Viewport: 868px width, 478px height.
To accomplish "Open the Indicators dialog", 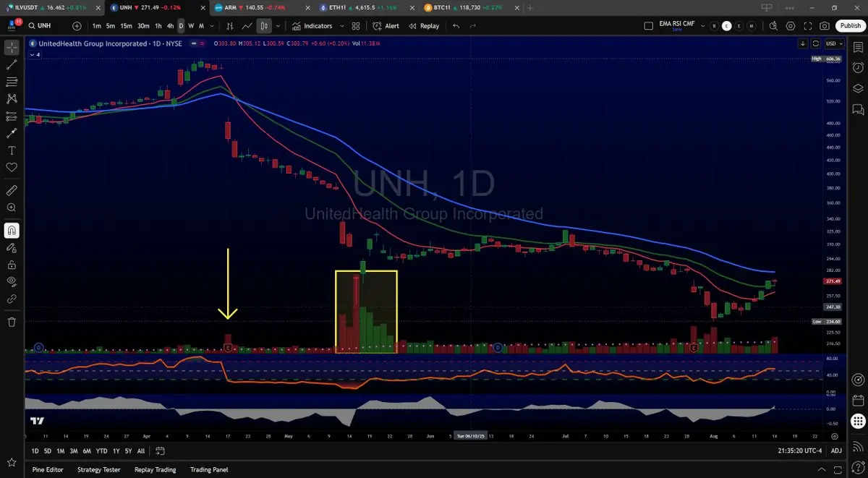I will 312,26.
